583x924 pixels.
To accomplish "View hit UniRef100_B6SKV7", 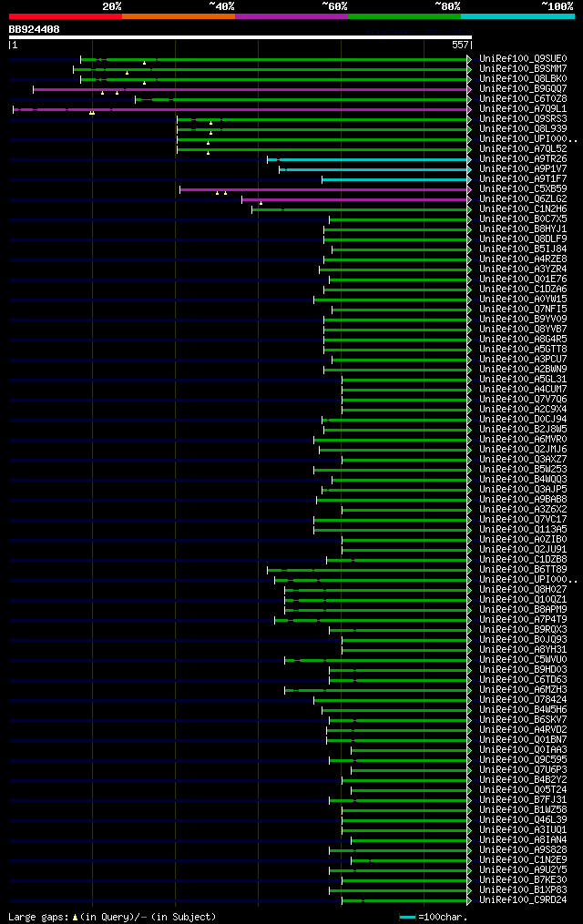I will [x=523, y=720].
